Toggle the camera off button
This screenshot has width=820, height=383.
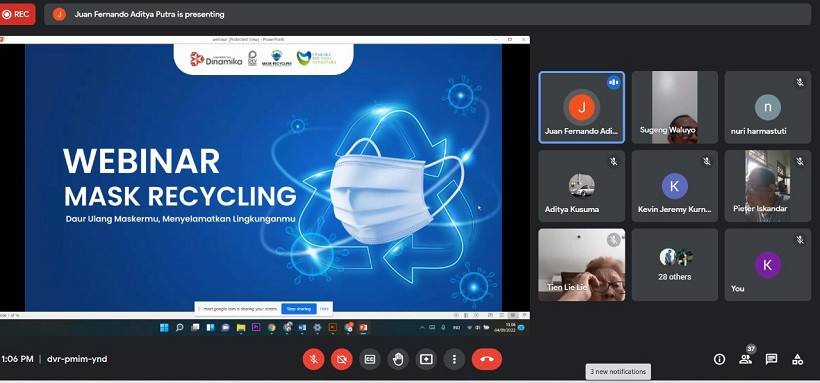341,359
